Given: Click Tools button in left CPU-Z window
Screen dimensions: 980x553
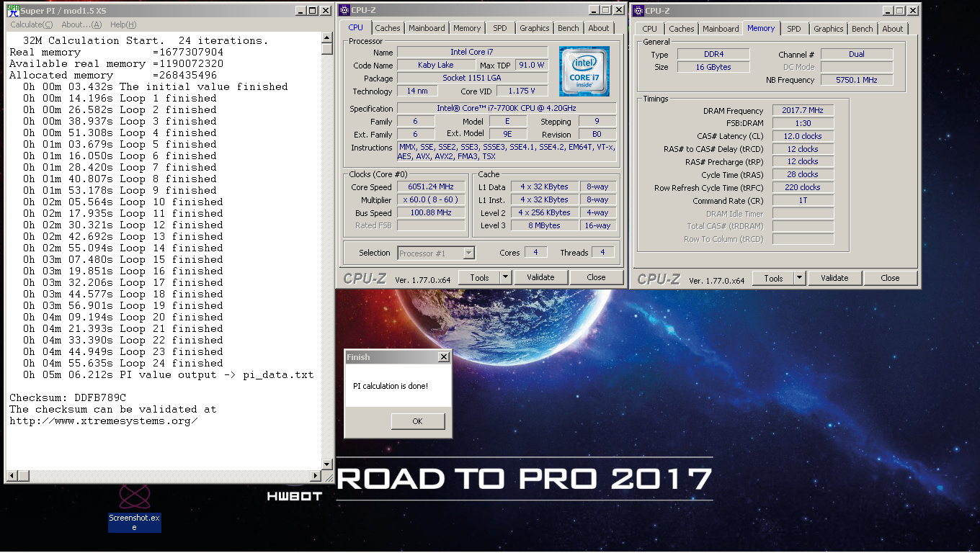Looking at the screenshot, I should click(x=479, y=277).
